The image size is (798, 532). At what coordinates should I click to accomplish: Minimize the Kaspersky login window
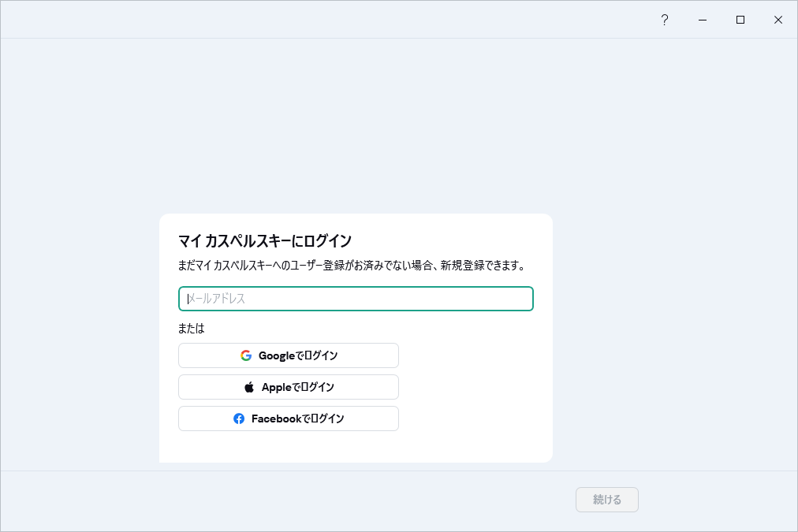703,20
